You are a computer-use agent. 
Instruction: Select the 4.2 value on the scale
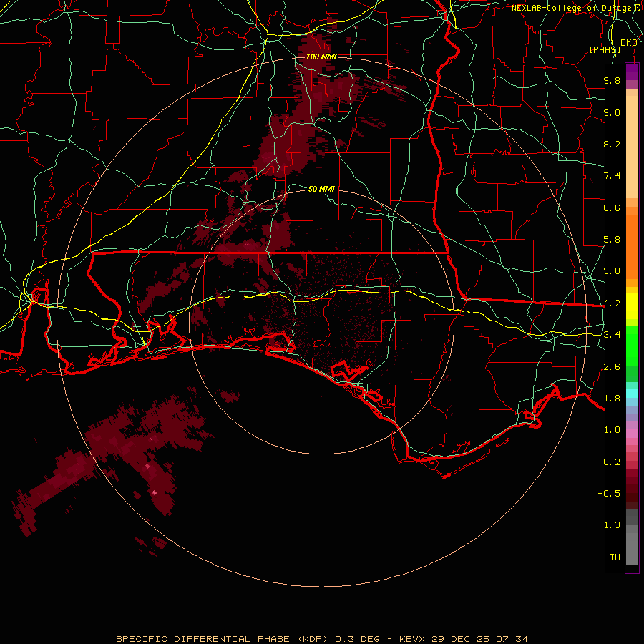click(x=612, y=303)
